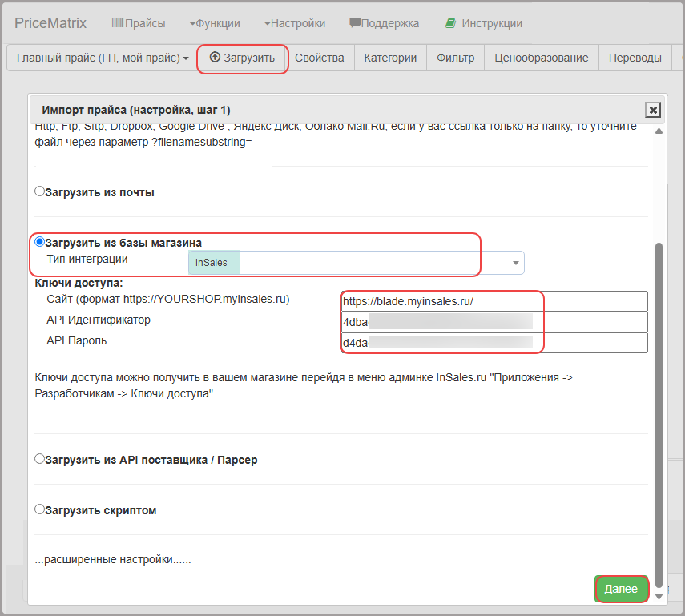Image resolution: width=685 pixels, height=616 pixels.
Task: Click the site URL input field
Action: point(494,301)
